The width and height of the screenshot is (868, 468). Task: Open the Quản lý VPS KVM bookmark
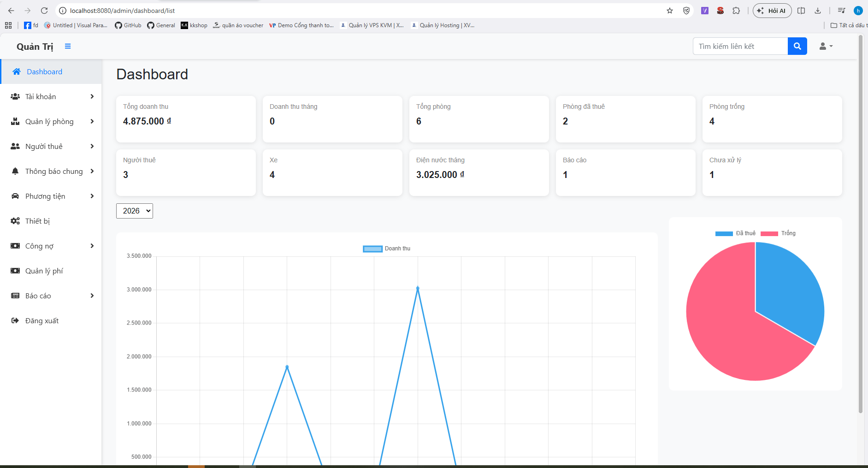pyautogui.click(x=372, y=25)
